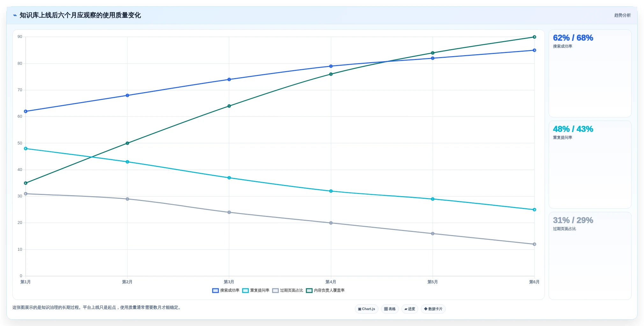Click 重复提问率 data point at 第4月
The width and height of the screenshot is (644, 326).
pyautogui.click(x=331, y=191)
